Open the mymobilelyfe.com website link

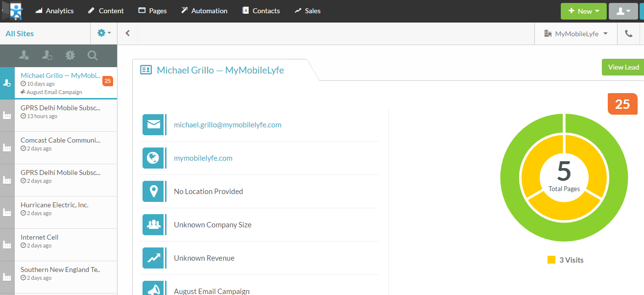point(203,158)
